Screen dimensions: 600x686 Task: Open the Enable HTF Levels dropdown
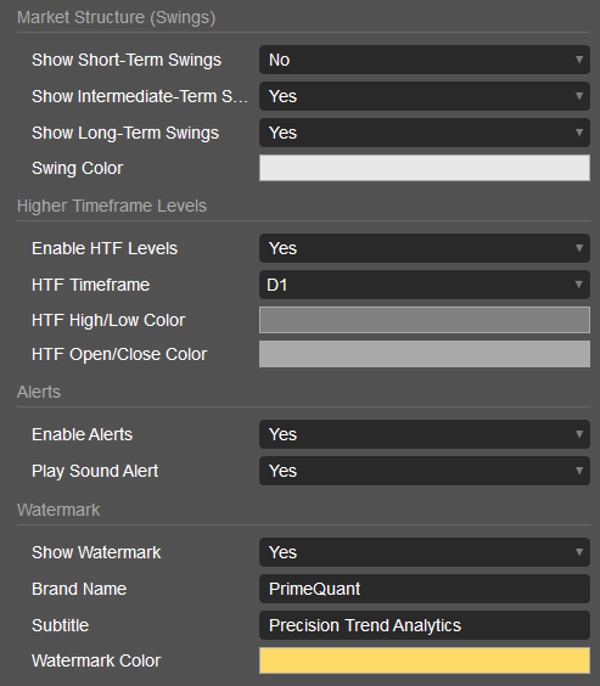pos(424,248)
